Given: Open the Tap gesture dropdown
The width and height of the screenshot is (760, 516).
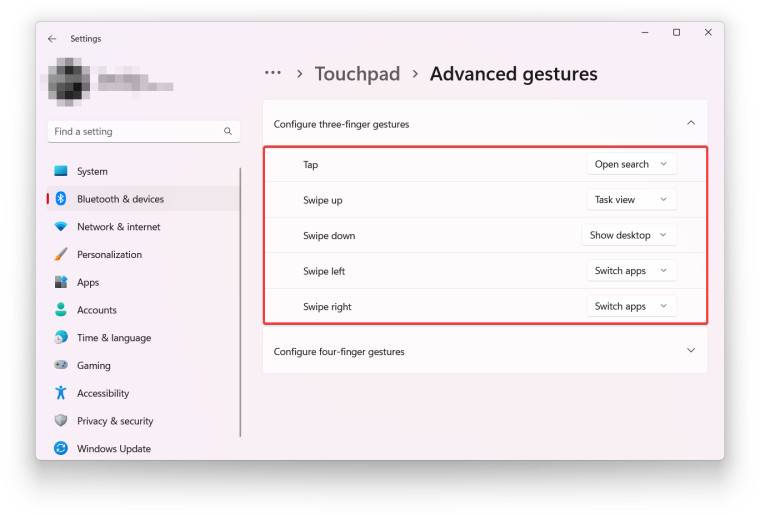Looking at the screenshot, I should click(x=631, y=164).
